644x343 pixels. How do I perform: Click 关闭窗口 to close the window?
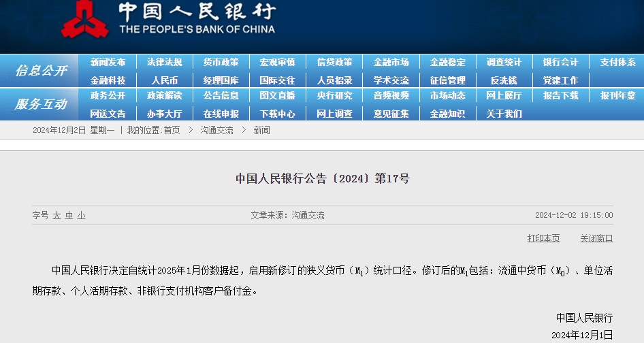[x=596, y=238]
